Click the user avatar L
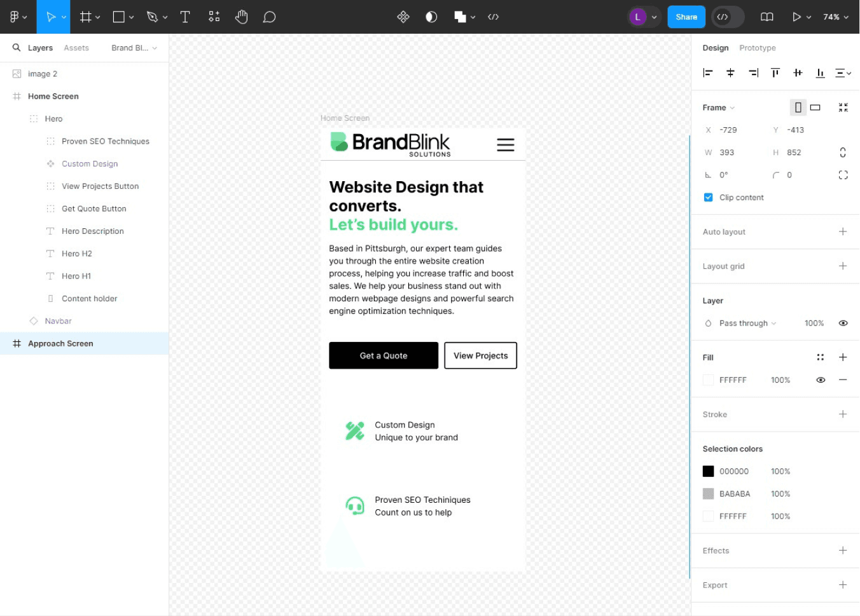Screen dimensions: 860x616 637,17
